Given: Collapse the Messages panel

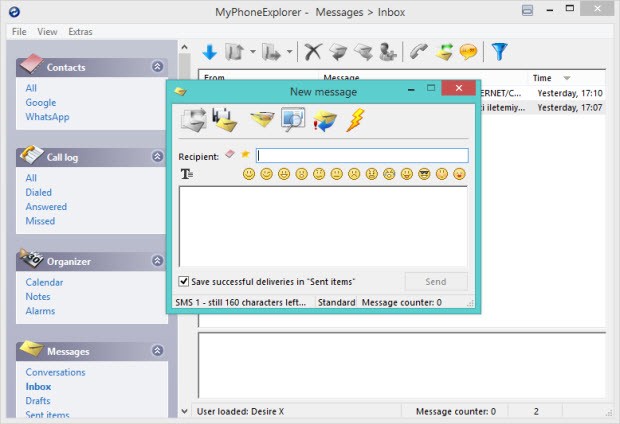Looking at the screenshot, I should [157, 350].
